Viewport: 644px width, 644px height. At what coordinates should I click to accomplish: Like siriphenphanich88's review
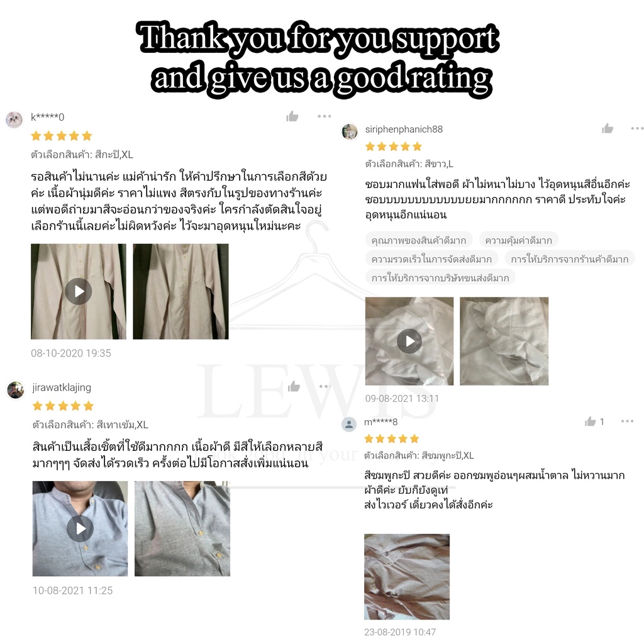(x=608, y=128)
